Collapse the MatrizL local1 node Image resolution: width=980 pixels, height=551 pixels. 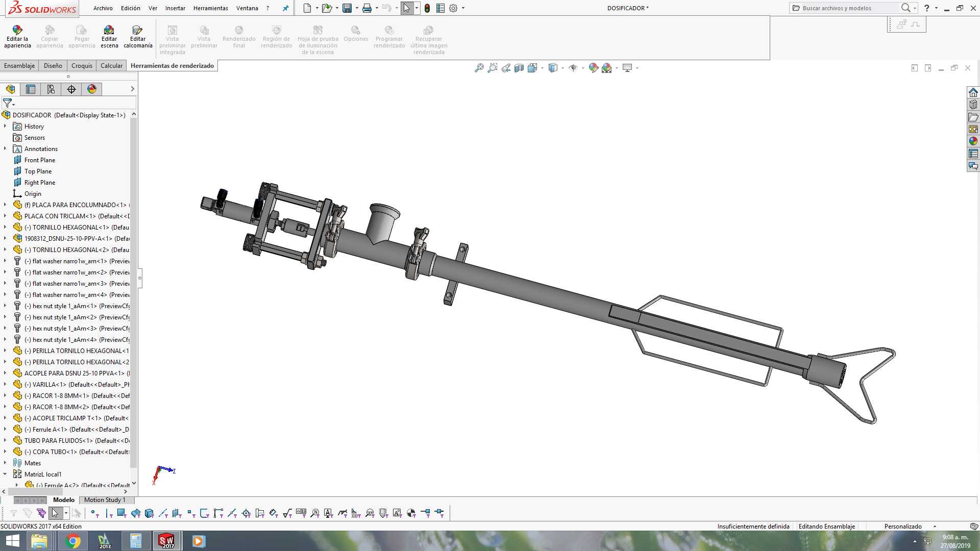(x=5, y=474)
